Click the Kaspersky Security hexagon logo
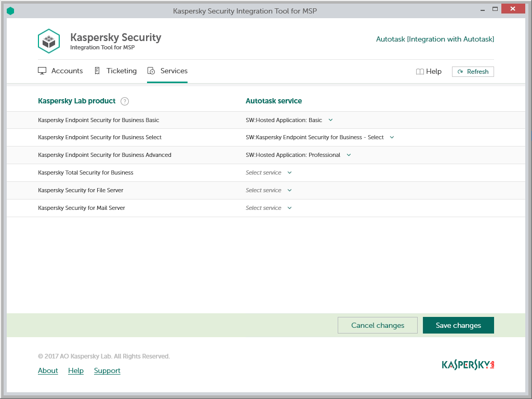532x399 pixels. pos(49,41)
